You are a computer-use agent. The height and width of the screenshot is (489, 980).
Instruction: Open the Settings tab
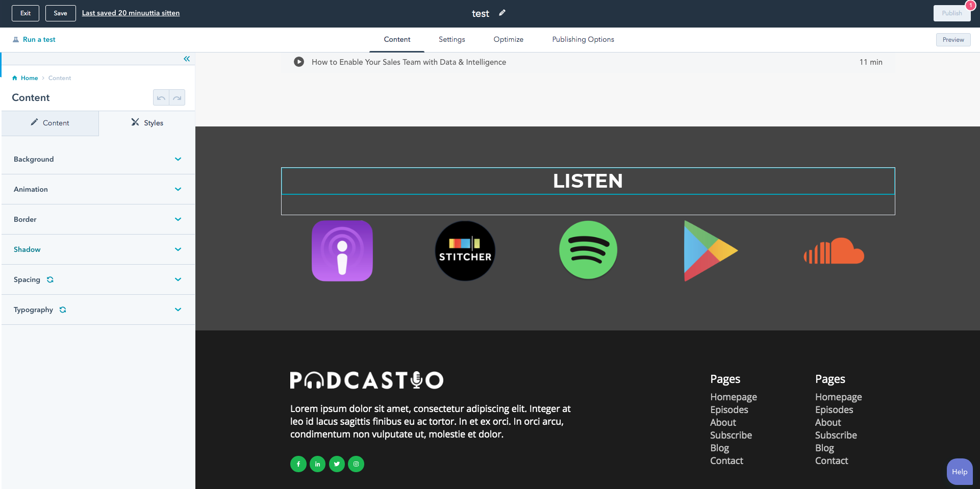point(452,39)
